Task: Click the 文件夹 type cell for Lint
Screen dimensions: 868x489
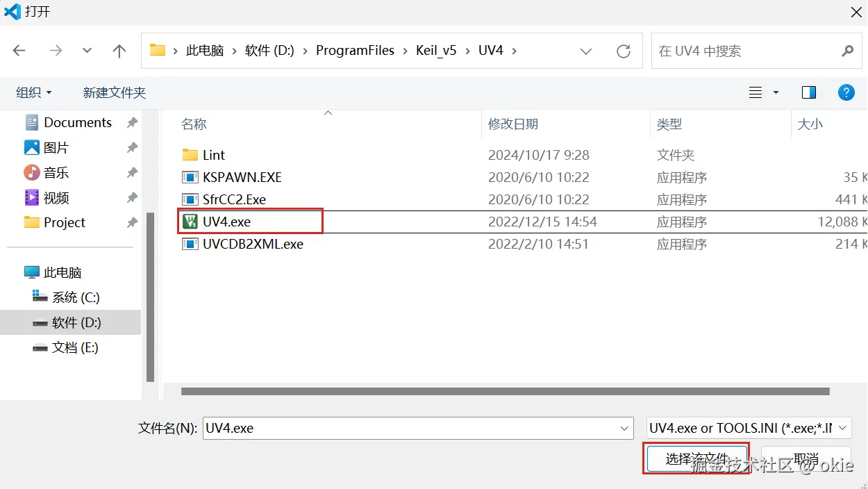Action: 676,155
